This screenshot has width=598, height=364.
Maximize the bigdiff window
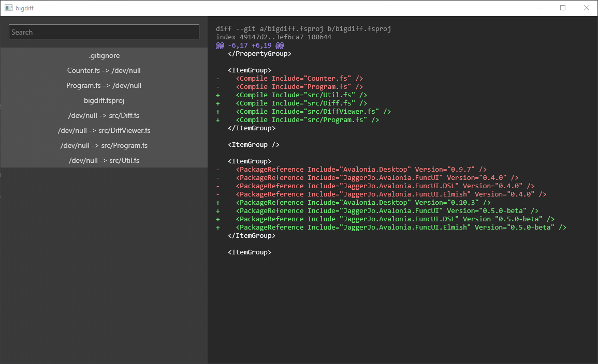pyautogui.click(x=563, y=8)
